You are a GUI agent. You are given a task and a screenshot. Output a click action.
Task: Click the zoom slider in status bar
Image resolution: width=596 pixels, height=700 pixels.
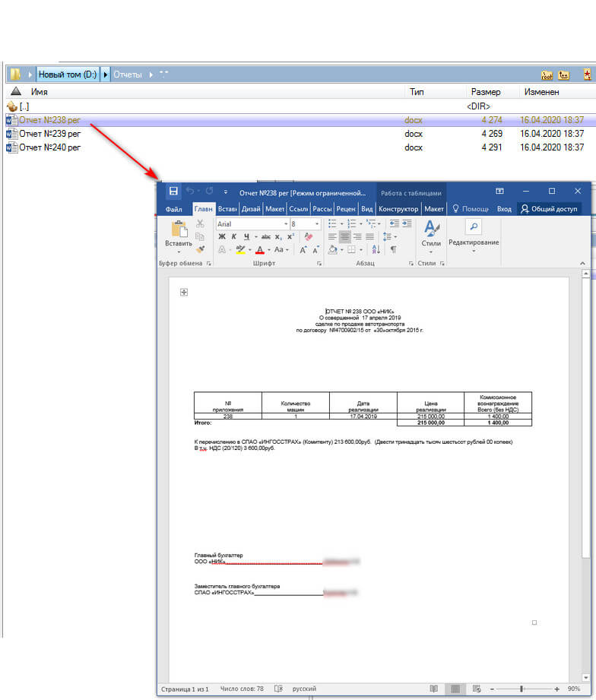521,689
